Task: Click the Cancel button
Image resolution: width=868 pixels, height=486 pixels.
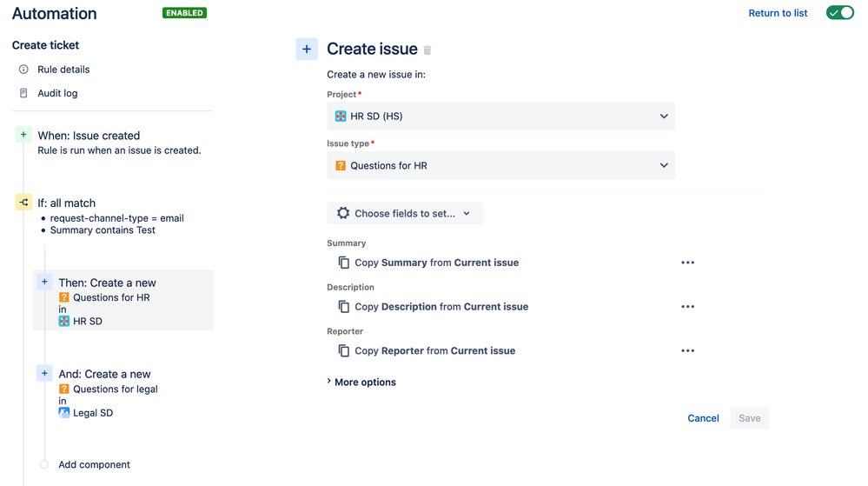Action: coord(703,418)
